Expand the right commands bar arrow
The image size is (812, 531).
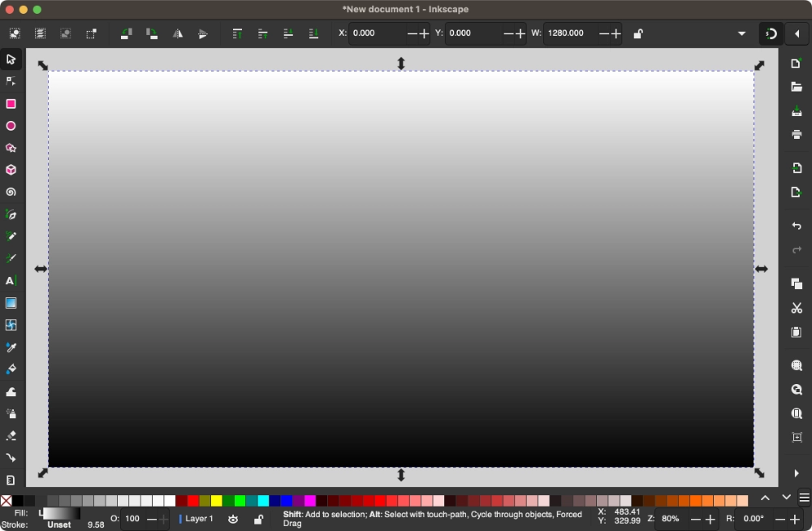(x=797, y=473)
